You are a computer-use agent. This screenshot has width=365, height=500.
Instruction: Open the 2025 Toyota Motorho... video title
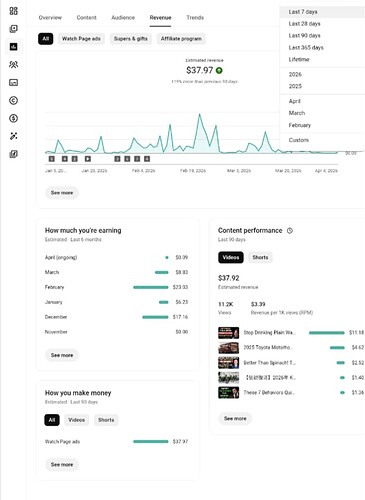coord(268,347)
